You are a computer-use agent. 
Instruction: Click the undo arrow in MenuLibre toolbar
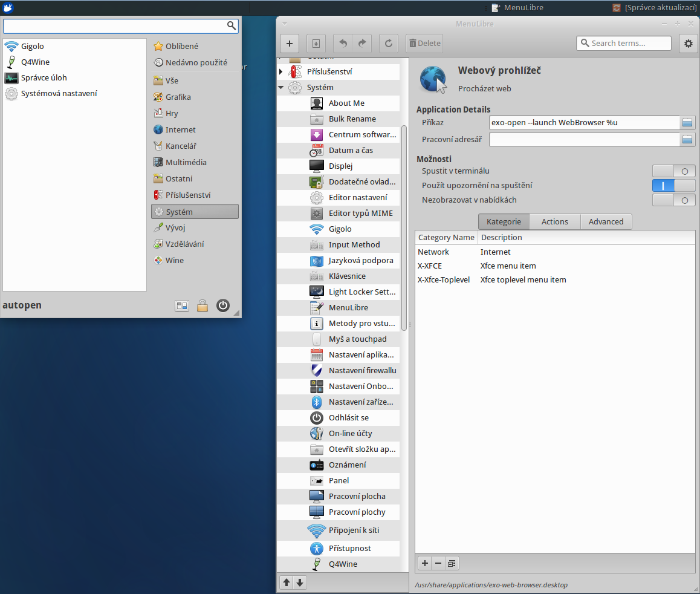pyautogui.click(x=343, y=44)
